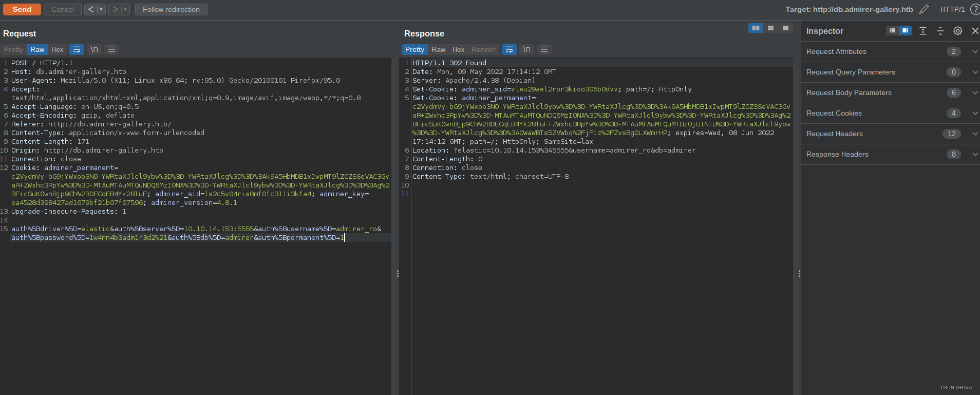Expand all Inspector sections icon
This screenshot has height=395, width=980.
coord(923,31)
